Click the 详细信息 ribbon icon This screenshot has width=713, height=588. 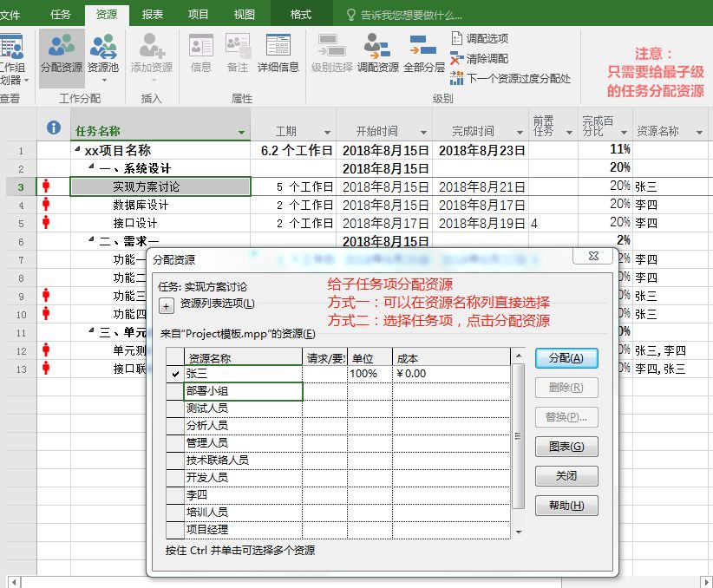click(278, 52)
